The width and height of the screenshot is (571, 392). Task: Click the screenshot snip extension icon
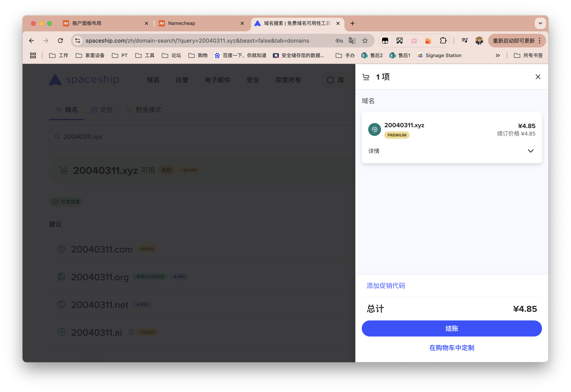[399, 41]
